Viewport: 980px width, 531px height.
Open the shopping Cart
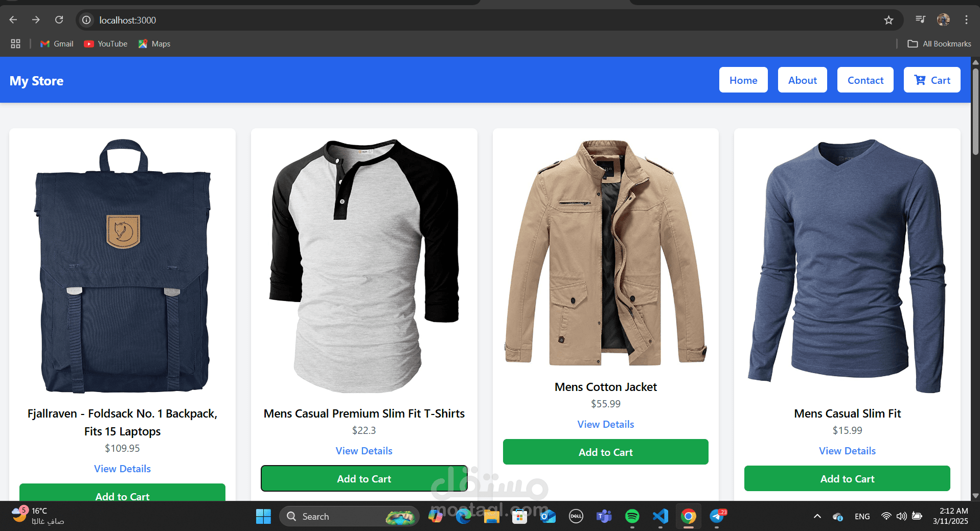[932, 80]
